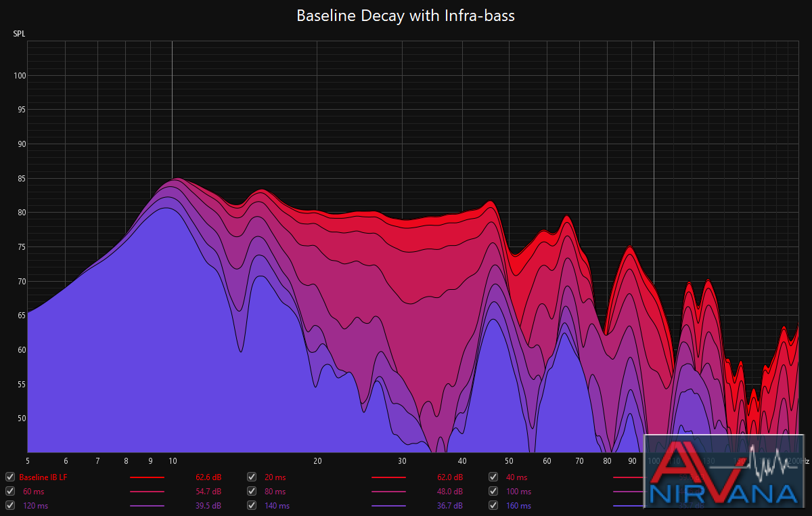812x516 pixels.
Task: Click the '120 ms' legend label
Action: click(x=35, y=506)
